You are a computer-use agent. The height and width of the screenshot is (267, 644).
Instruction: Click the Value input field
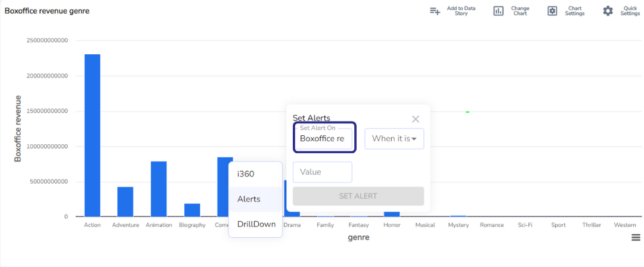(x=323, y=172)
